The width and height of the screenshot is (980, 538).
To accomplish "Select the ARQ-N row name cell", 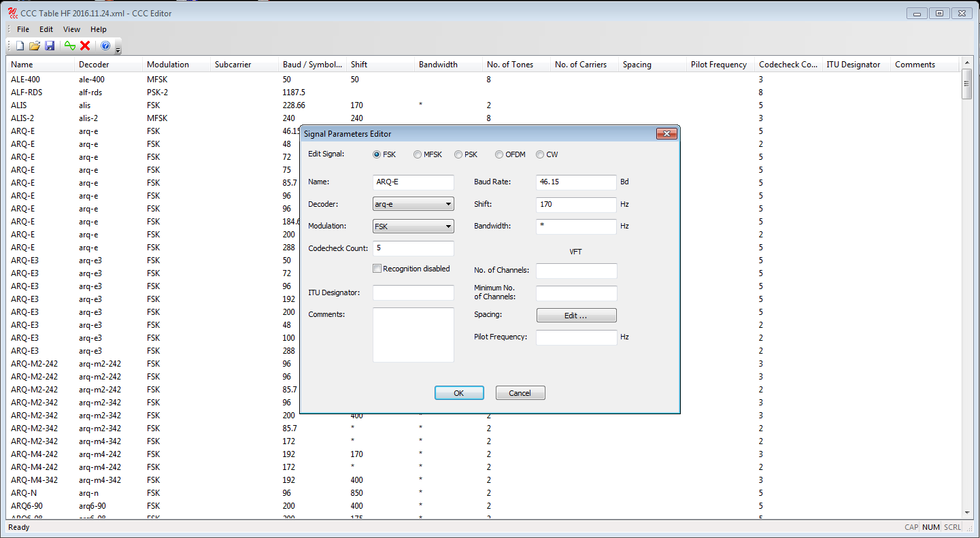I will (x=24, y=493).
